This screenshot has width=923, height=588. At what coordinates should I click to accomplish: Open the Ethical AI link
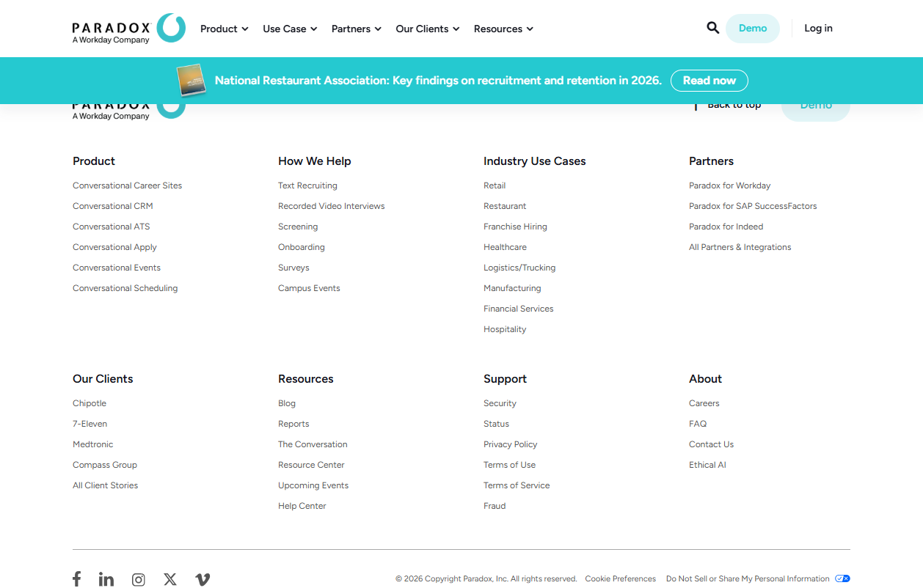pyautogui.click(x=707, y=465)
